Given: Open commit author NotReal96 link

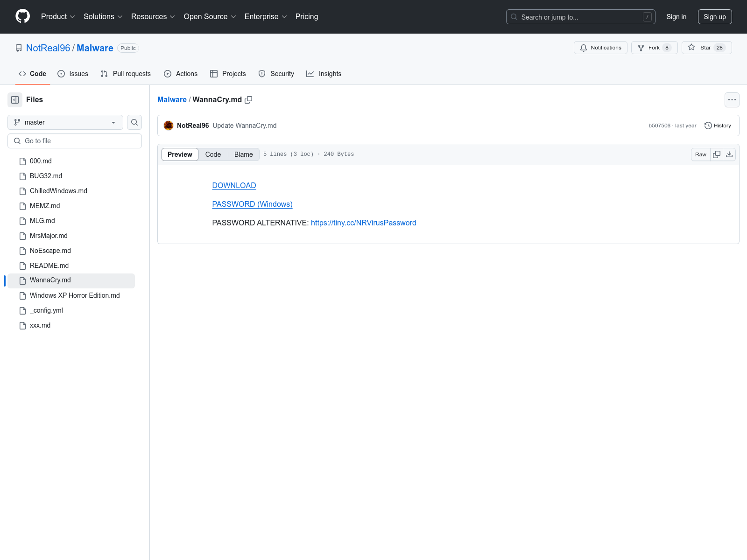Looking at the screenshot, I should tap(193, 126).
